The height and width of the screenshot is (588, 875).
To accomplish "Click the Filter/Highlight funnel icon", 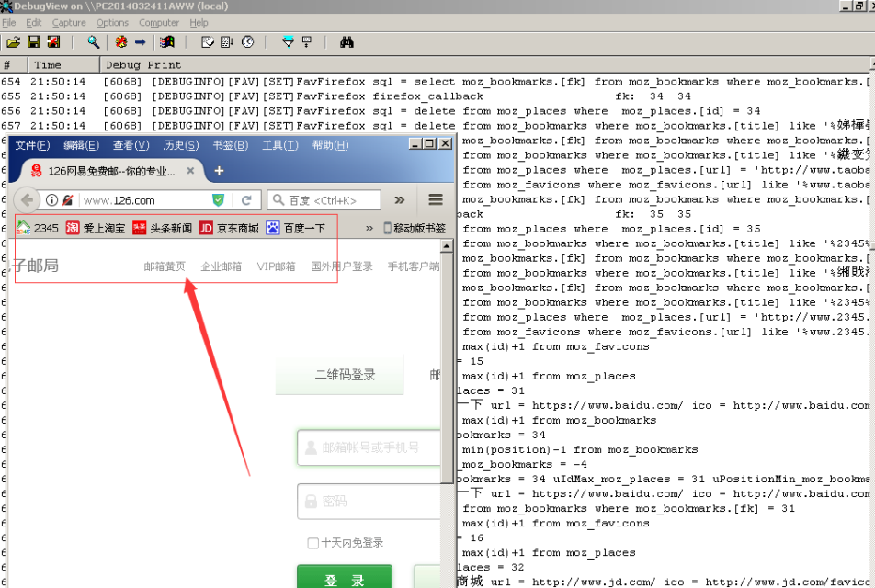I will [x=288, y=42].
